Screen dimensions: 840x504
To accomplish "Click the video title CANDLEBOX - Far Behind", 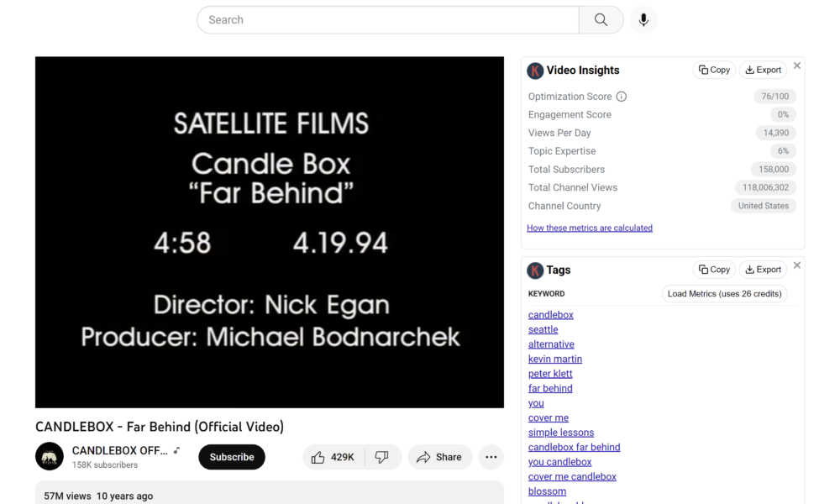I will pos(160,427).
